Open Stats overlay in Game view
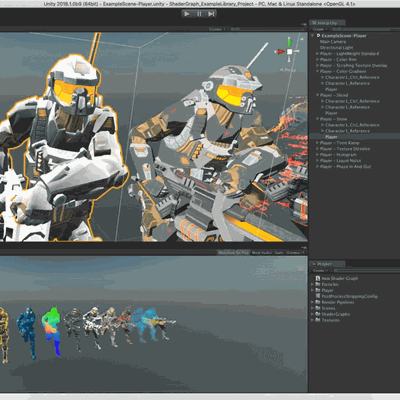Screen dimensions: 400x400 tap(279, 253)
